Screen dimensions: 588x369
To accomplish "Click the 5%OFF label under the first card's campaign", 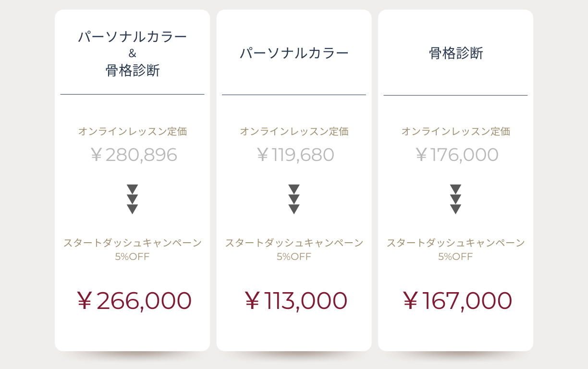I will [133, 257].
